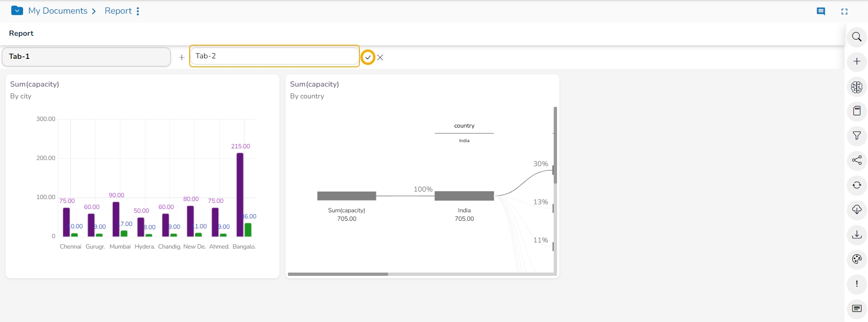
Task: Expand the blue folder dropdown beside My Documents
Action: [x=17, y=10]
